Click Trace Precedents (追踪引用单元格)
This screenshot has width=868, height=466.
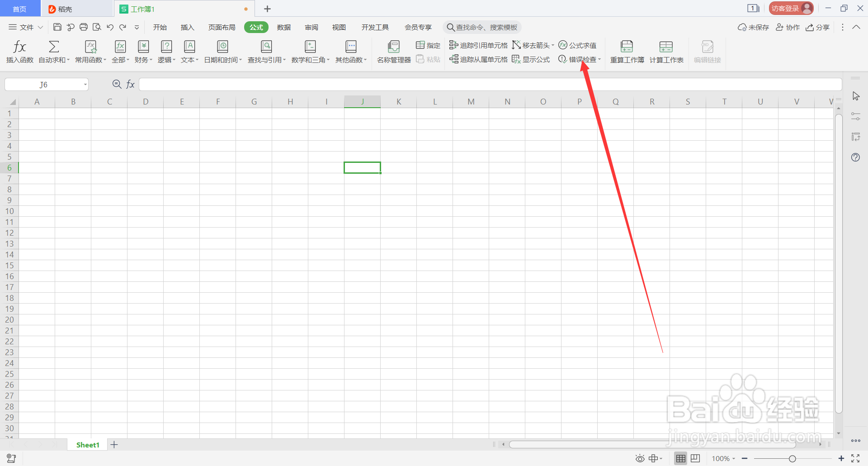478,45
